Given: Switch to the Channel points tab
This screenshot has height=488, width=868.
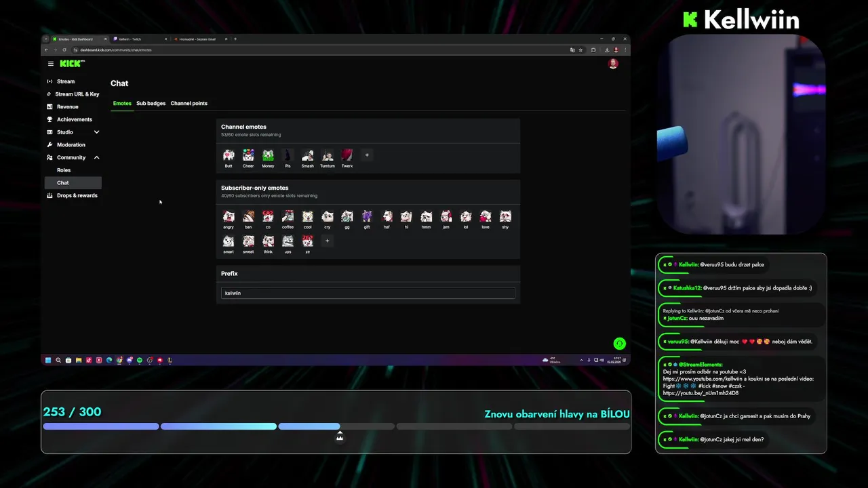Looking at the screenshot, I should tap(189, 104).
